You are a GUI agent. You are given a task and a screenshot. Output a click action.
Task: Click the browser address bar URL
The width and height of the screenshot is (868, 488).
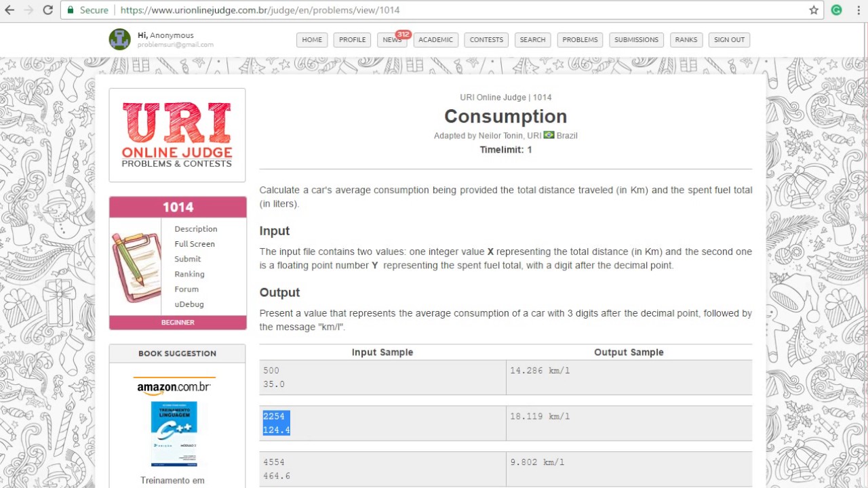pyautogui.click(x=260, y=10)
